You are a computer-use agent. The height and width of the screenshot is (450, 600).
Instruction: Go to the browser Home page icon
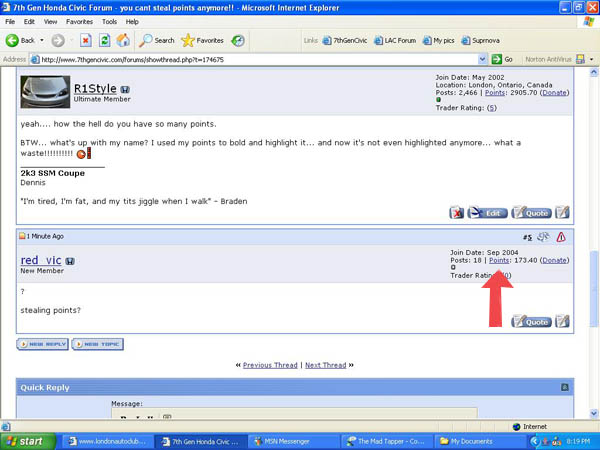tap(122, 40)
